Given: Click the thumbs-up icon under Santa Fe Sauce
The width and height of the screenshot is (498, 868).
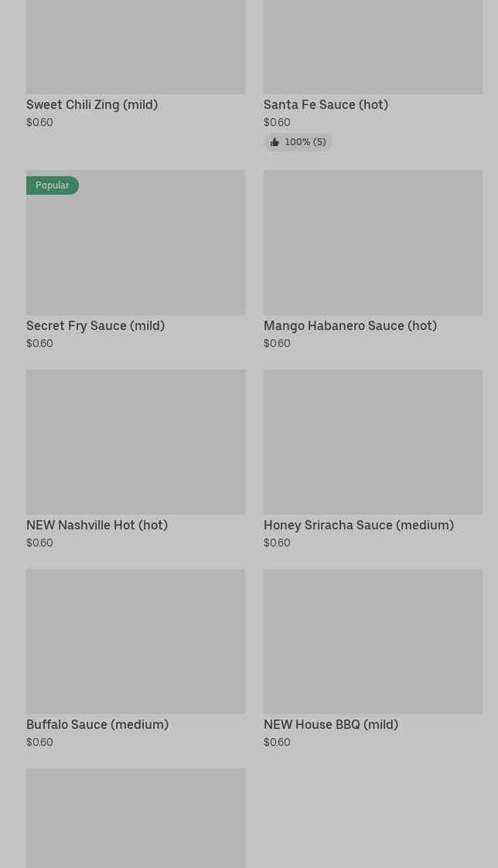Looking at the screenshot, I should [x=275, y=142].
